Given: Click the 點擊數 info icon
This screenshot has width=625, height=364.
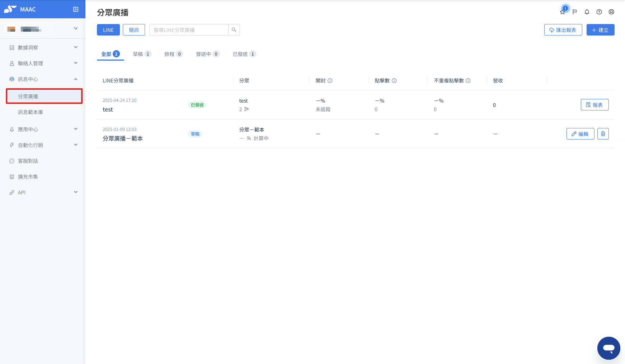Looking at the screenshot, I should (x=394, y=81).
